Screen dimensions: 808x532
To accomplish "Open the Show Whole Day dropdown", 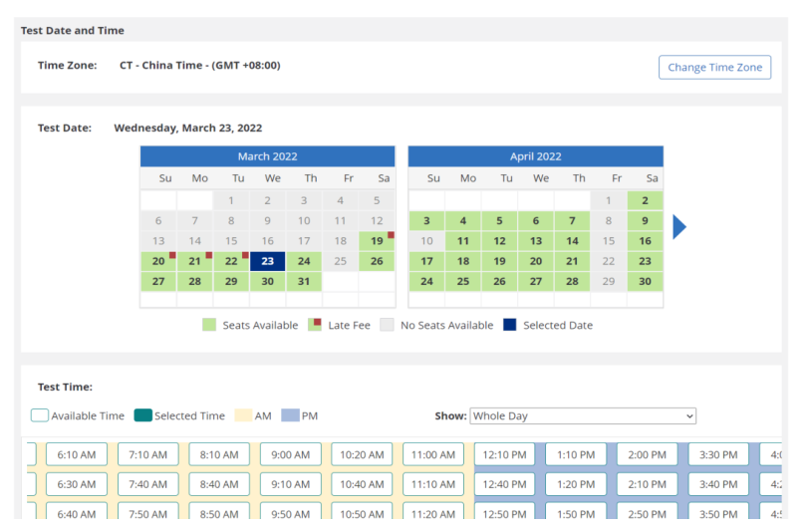I will coord(582,415).
